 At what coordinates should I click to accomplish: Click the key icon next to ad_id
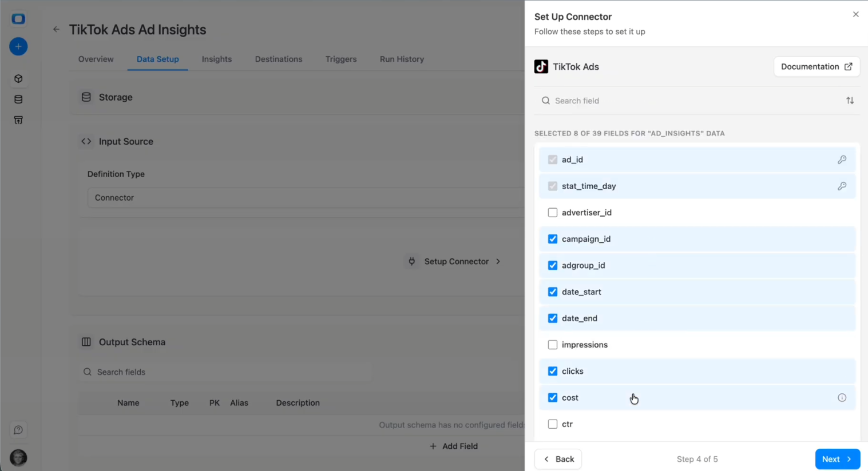coord(842,159)
